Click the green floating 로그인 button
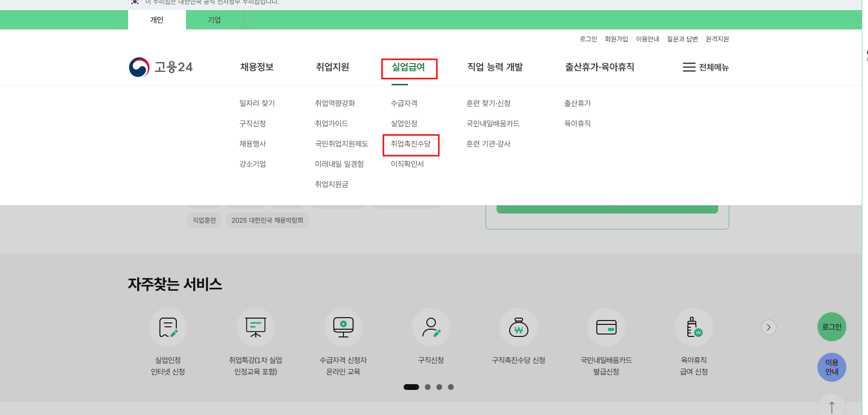Screen dimensions: 868x415 coord(832,327)
